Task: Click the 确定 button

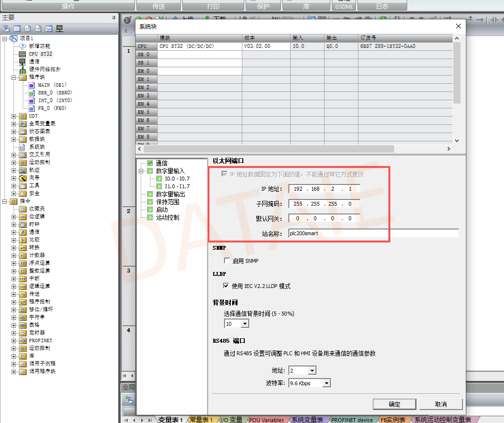Action: 394,404
